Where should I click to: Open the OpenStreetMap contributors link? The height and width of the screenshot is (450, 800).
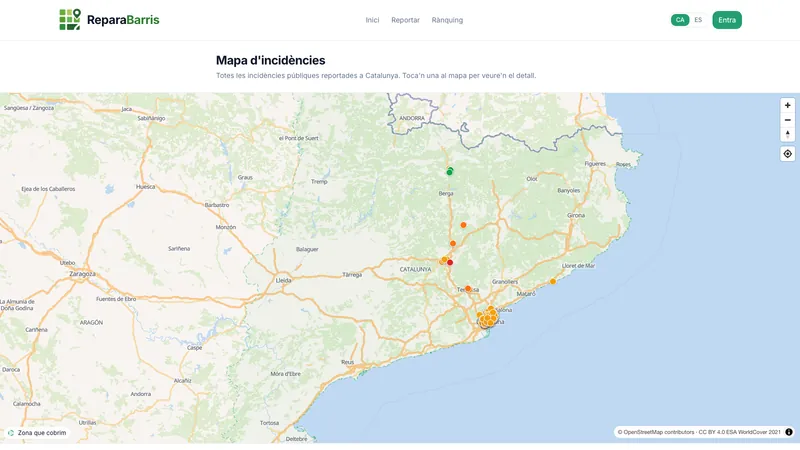click(656, 432)
